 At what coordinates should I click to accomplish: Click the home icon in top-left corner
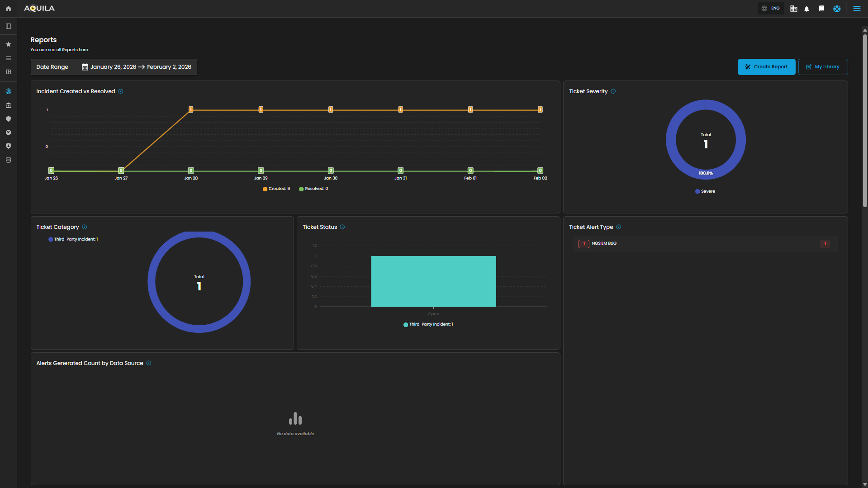pos(8,9)
